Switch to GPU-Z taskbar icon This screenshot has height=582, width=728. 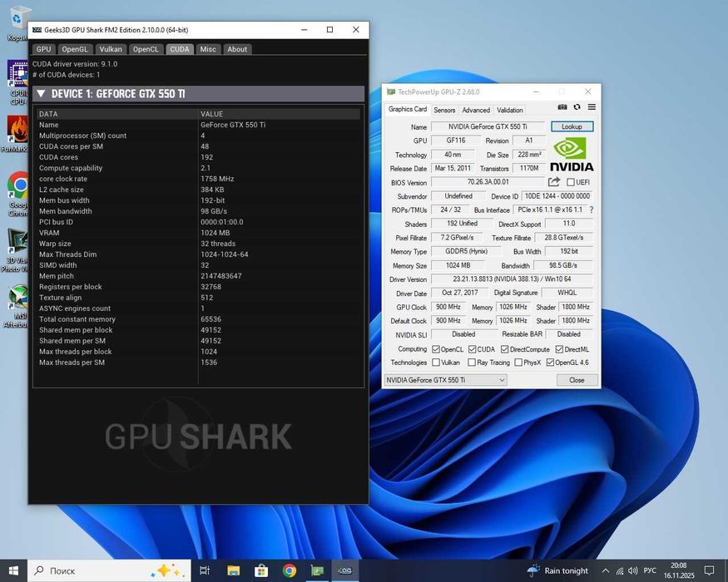pyautogui.click(x=317, y=570)
